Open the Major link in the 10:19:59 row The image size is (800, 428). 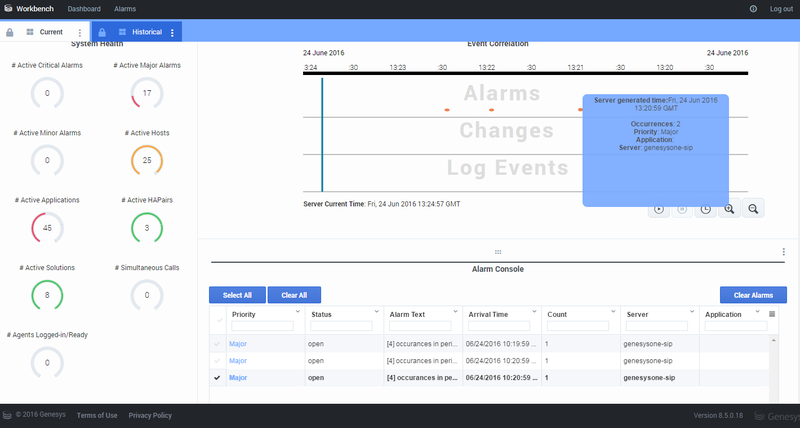point(238,344)
